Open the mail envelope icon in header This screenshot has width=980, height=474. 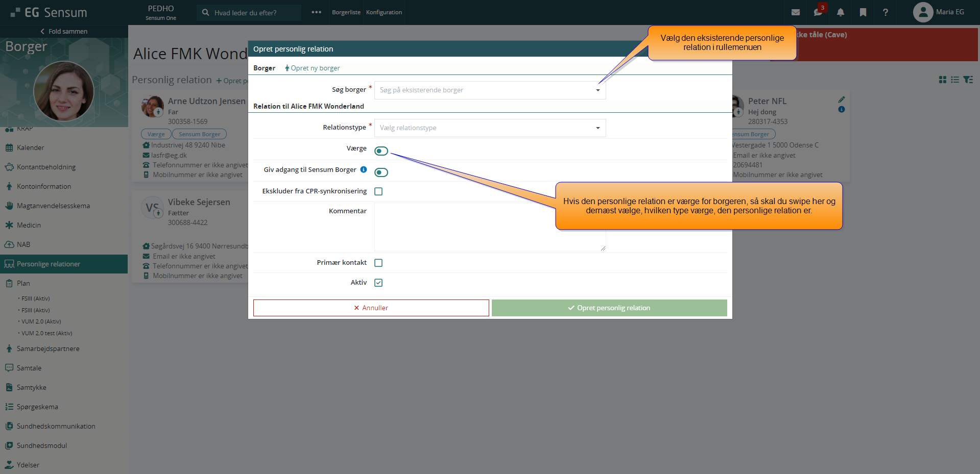(795, 12)
